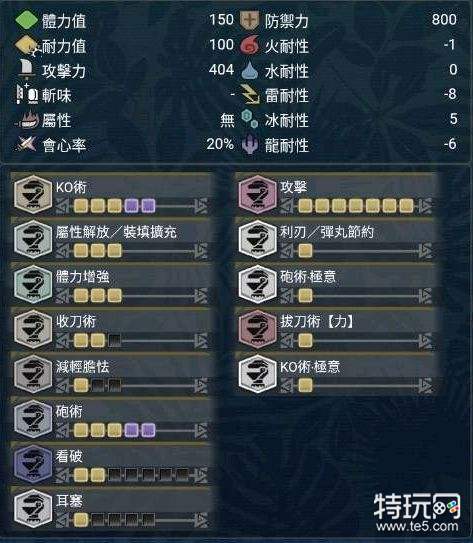Viewport: 473px width, 543px height.
Task: Select the 砲術 skill hexagon icon
Action: (x=33, y=419)
